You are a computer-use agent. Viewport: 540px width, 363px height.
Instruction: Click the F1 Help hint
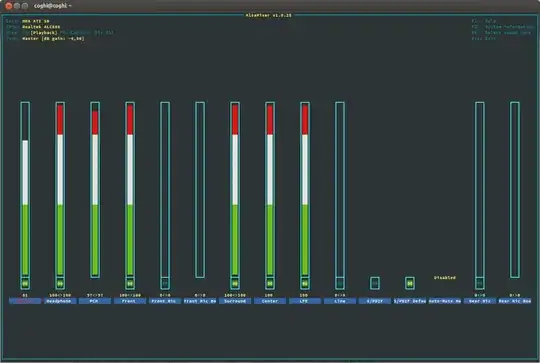tap(484, 21)
